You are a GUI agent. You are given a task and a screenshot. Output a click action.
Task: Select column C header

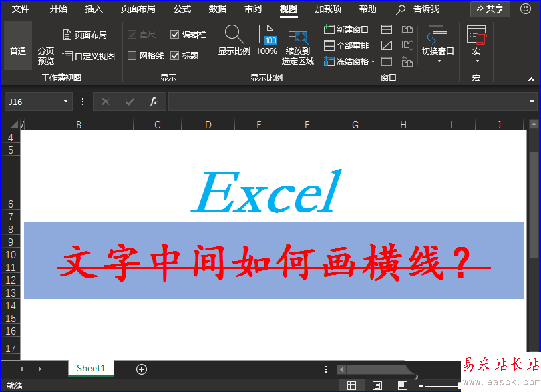pos(158,124)
